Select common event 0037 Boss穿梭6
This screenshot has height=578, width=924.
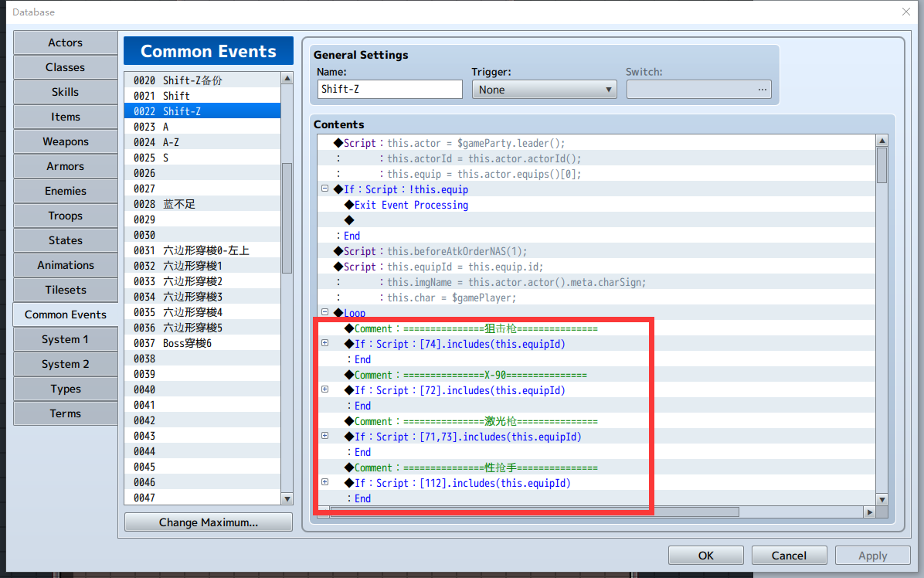tap(202, 343)
